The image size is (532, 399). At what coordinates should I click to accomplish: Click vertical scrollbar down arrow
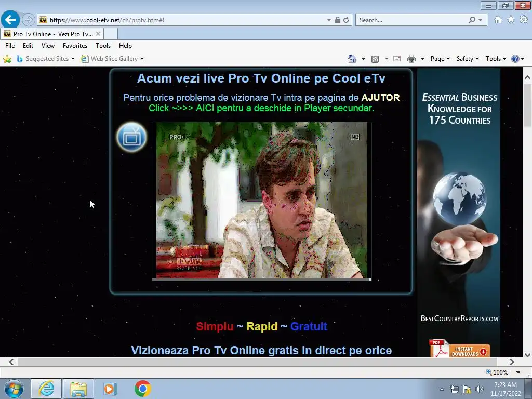[527, 355]
